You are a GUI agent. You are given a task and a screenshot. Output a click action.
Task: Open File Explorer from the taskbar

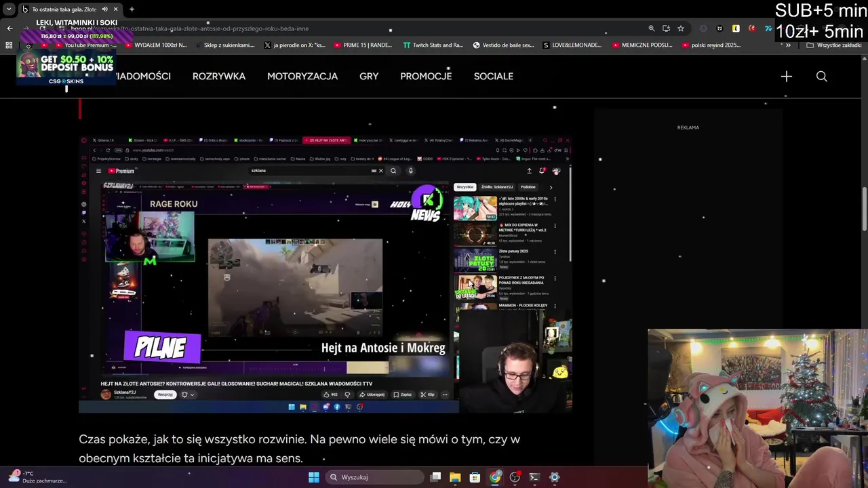pyautogui.click(x=455, y=477)
